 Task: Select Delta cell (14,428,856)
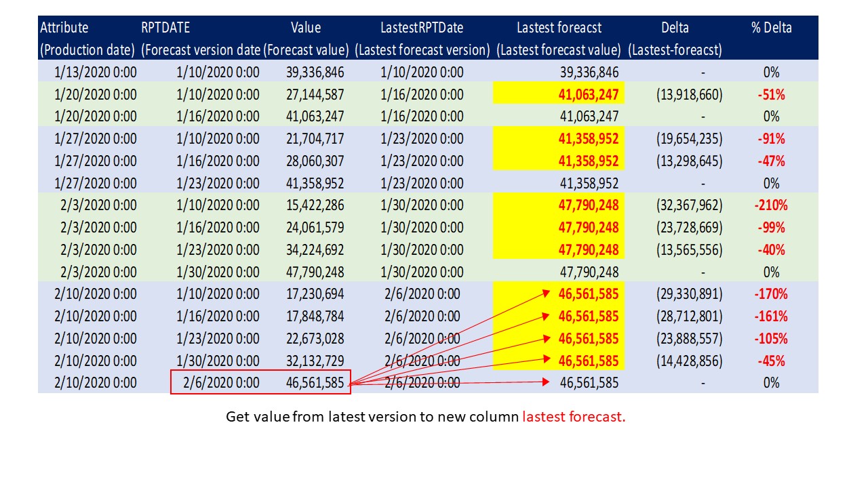(690, 361)
